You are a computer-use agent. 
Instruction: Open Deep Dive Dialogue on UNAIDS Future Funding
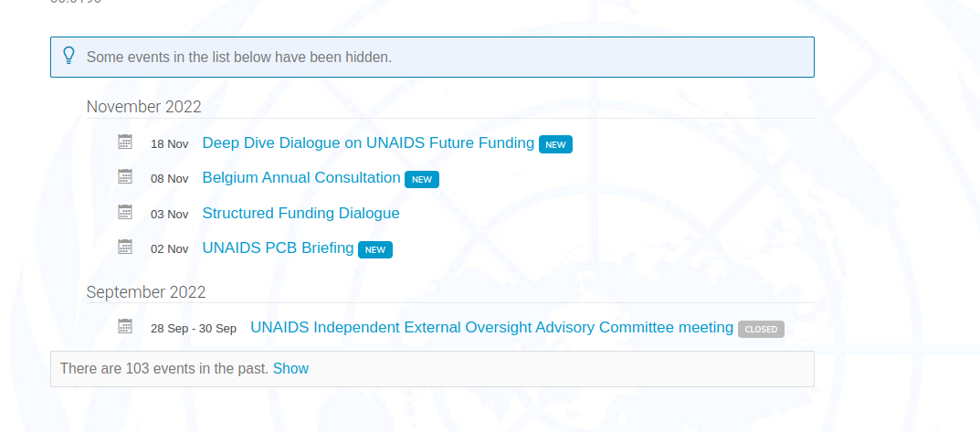[368, 143]
